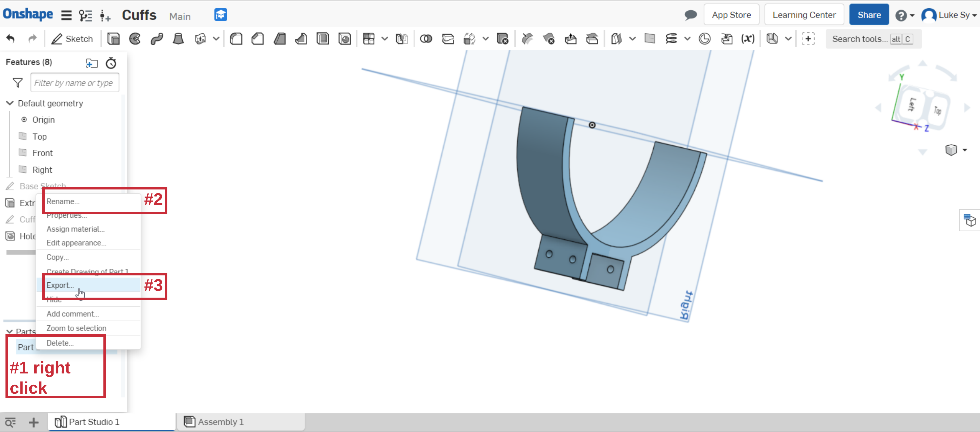This screenshot has width=980, height=432.
Task: Click the Undo arrow
Action: pyautogui.click(x=11, y=38)
